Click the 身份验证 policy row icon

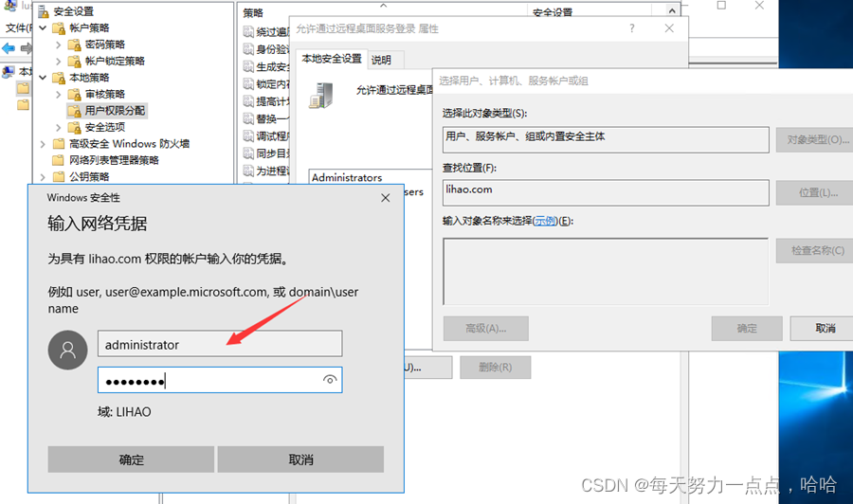click(248, 49)
